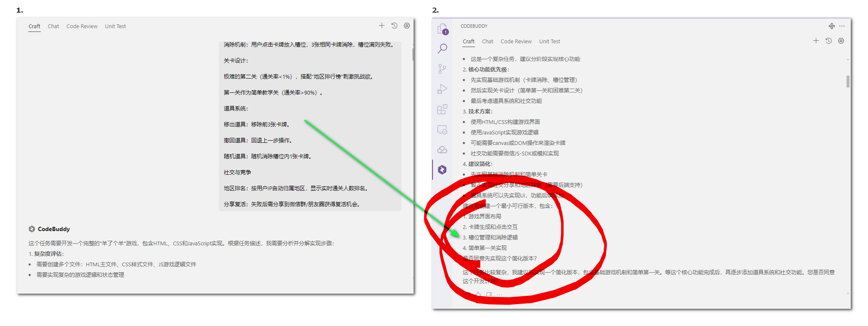Click the CodeBuddy avatar logo in panel 1
868x326 pixels.
point(32,229)
